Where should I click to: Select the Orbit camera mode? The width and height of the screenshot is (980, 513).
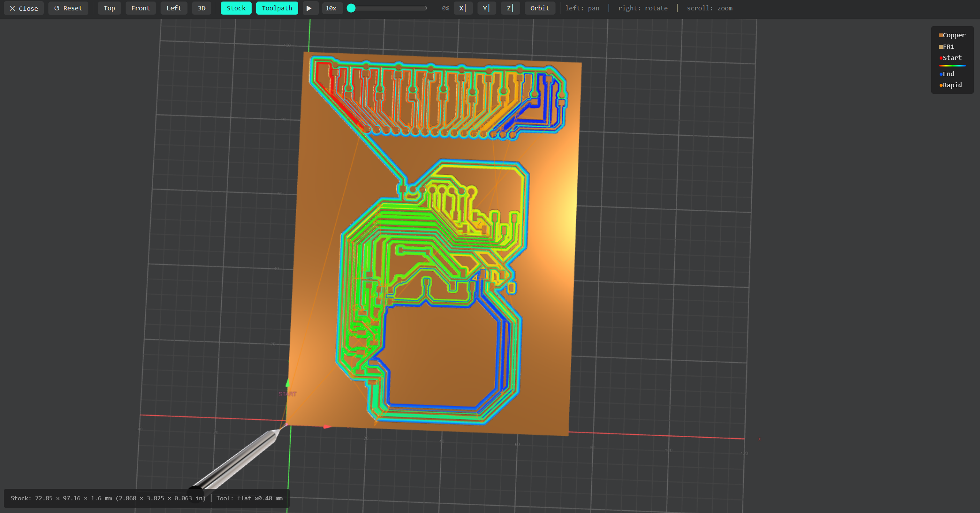click(x=540, y=8)
